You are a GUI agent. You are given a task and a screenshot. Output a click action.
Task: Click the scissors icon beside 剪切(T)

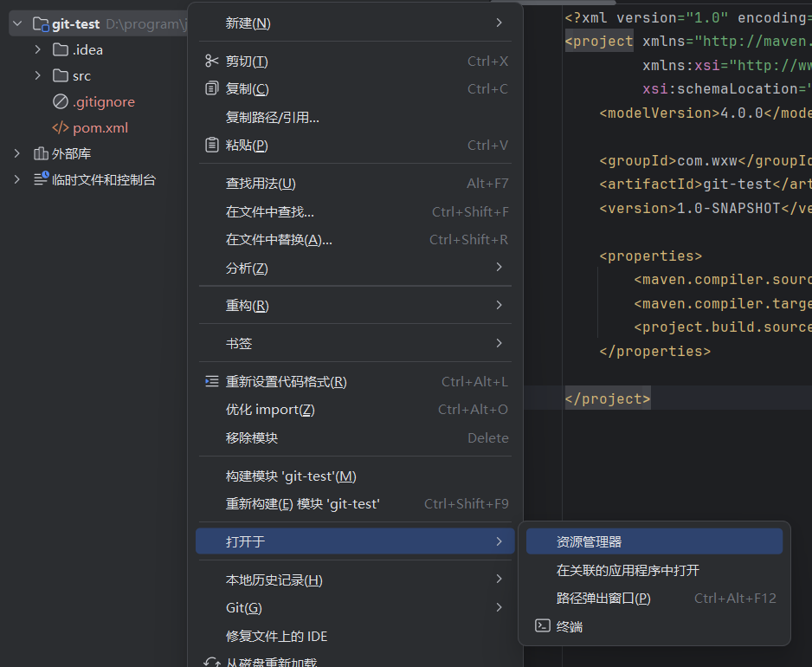(211, 62)
